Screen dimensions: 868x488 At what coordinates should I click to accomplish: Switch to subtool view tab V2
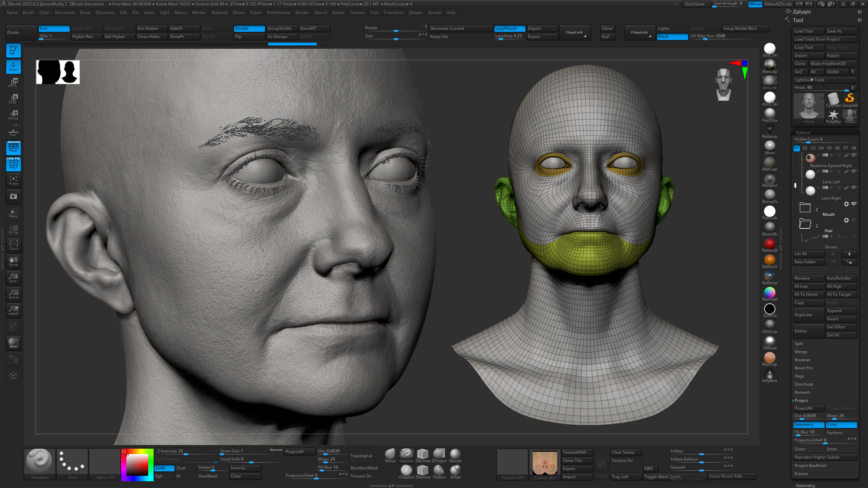805,148
